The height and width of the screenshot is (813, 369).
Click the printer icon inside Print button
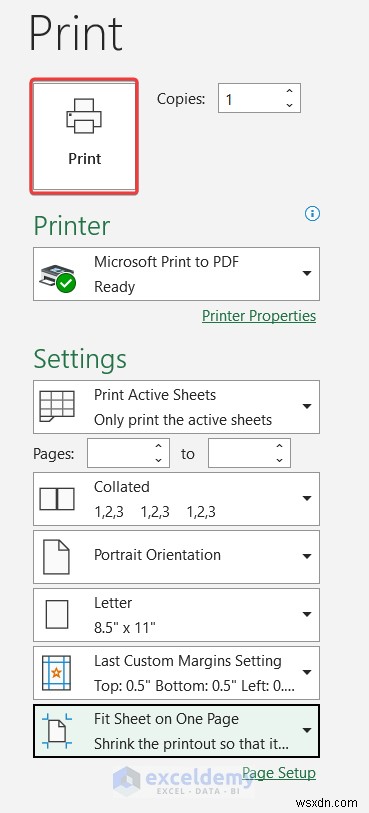pos(84,116)
